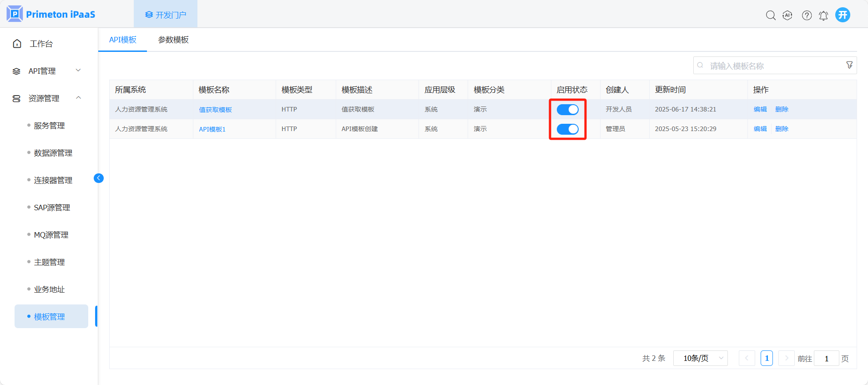Collapse the sidebar with blue arrow button
The width and height of the screenshot is (868, 385).
coord(99,178)
